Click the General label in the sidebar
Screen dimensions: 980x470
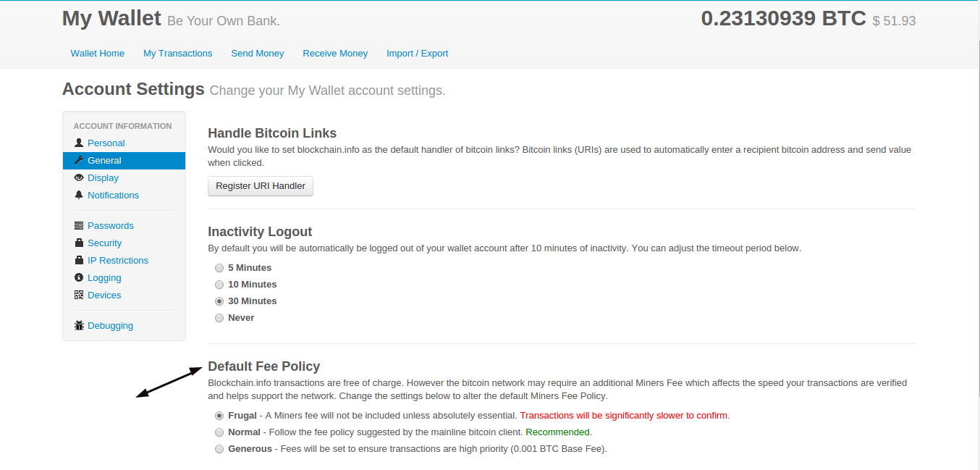coord(104,161)
